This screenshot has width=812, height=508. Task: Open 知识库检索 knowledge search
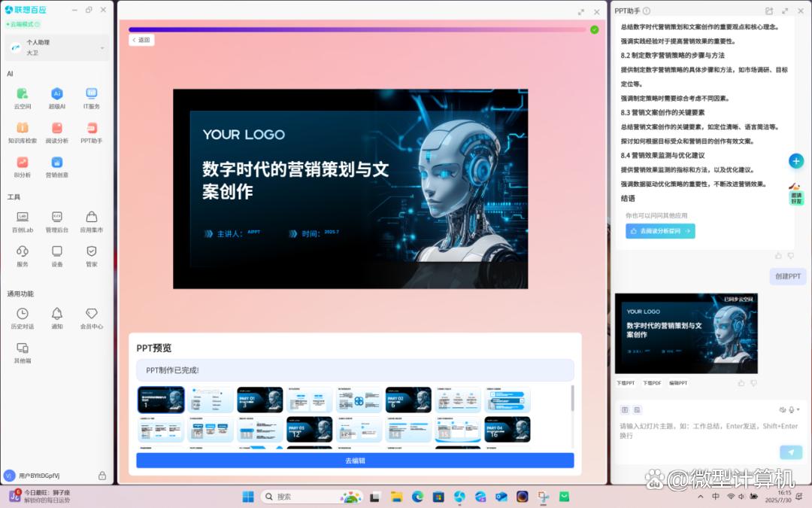[x=22, y=129]
